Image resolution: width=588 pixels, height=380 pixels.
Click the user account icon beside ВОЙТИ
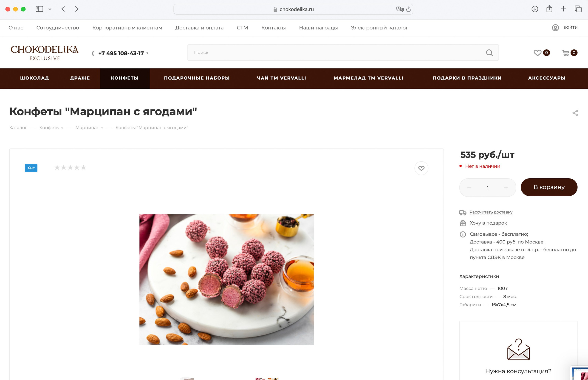555,28
